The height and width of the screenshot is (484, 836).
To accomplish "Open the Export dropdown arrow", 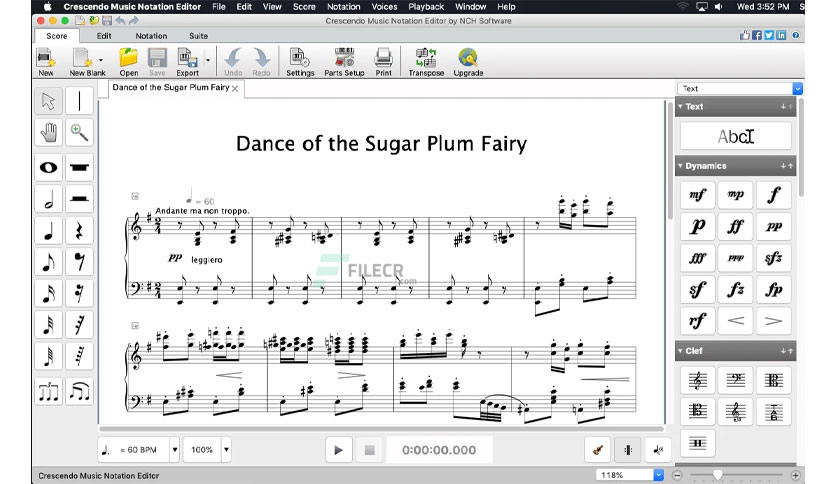I will click(x=207, y=60).
